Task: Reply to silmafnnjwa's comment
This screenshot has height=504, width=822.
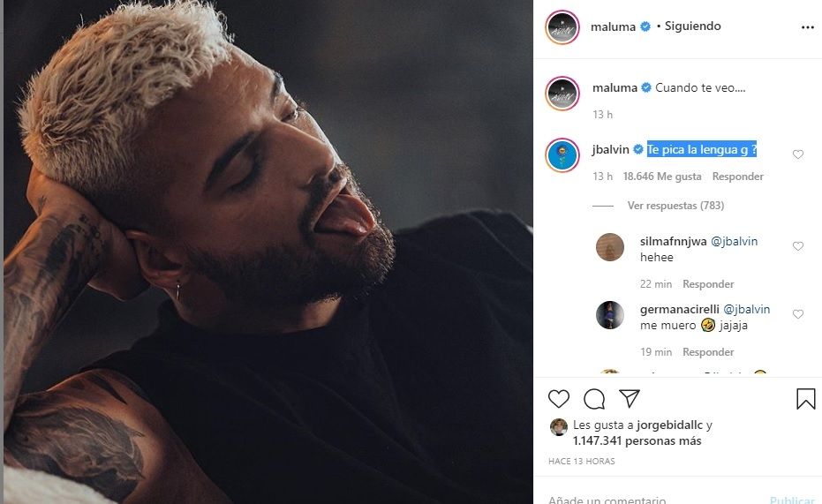Action: pos(708,284)
